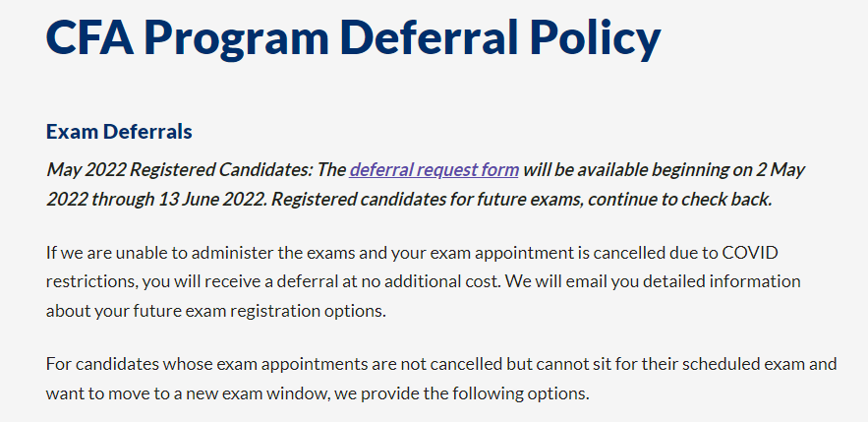Click "about your future exam registration options"
868x422 pixels.
pos(212,309)
